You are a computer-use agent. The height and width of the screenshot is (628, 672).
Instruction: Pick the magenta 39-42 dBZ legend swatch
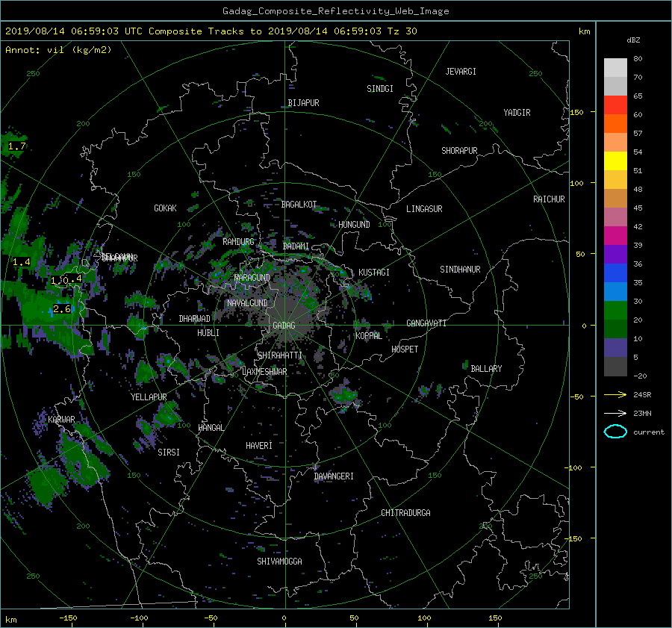615,236
